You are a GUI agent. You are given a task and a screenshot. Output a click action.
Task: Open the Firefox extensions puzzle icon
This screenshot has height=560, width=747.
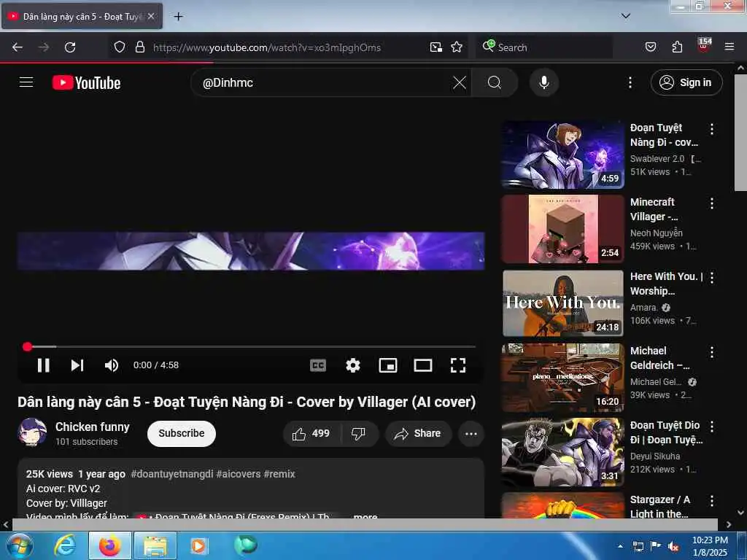677,47
